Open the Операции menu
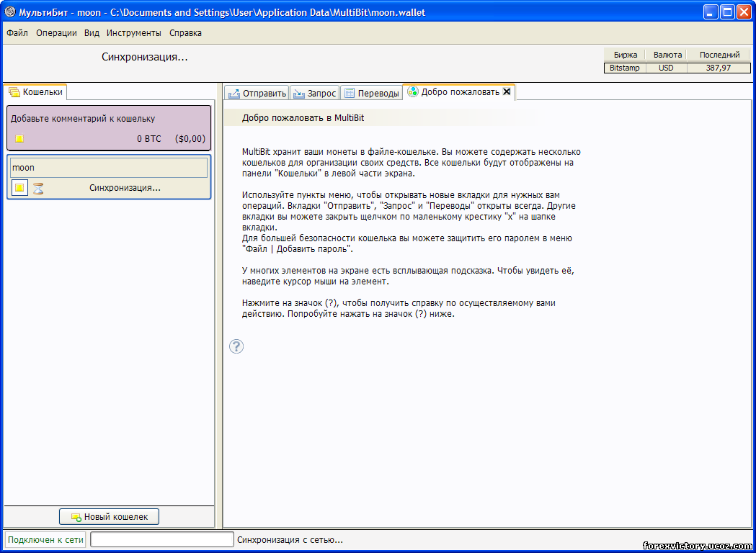The image size is (756, 553). pyautogui.click(x=56, y=33)
